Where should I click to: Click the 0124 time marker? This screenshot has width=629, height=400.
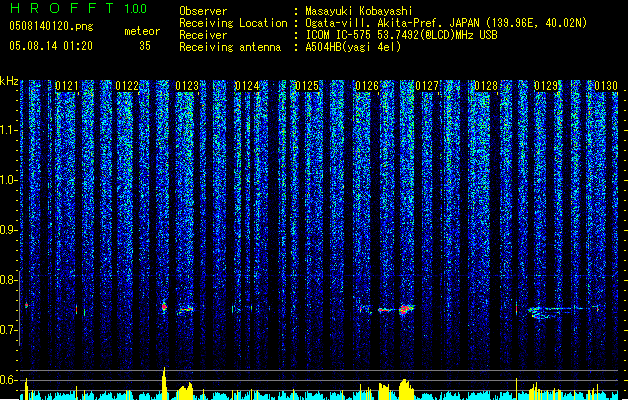click(247, 86)
